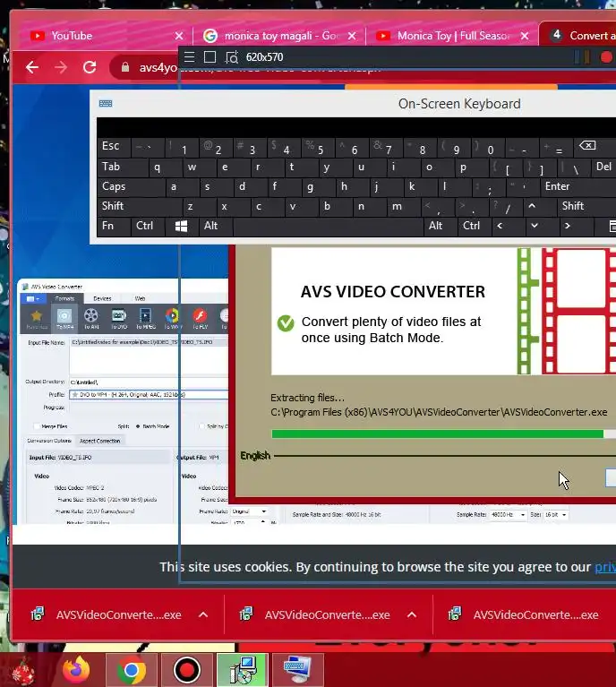616x687 pixels.
Task: Open the installer taskbar icon
Action: pos(243,670)
